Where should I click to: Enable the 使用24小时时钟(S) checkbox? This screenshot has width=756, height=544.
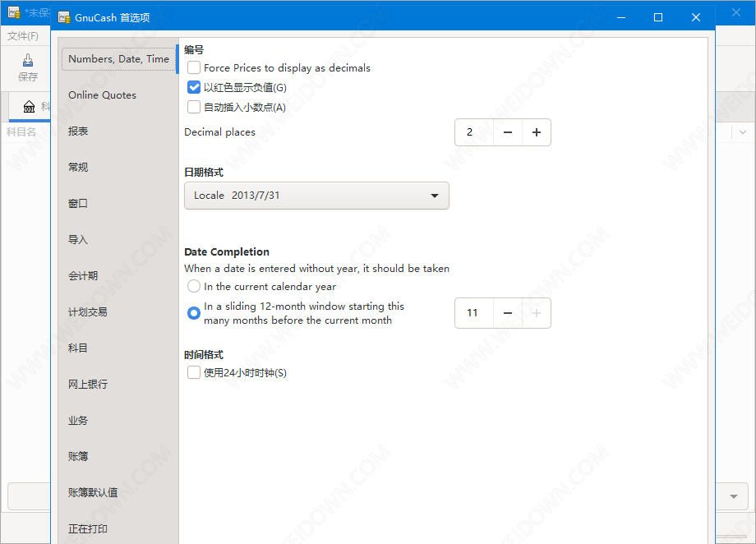[194, 372]
